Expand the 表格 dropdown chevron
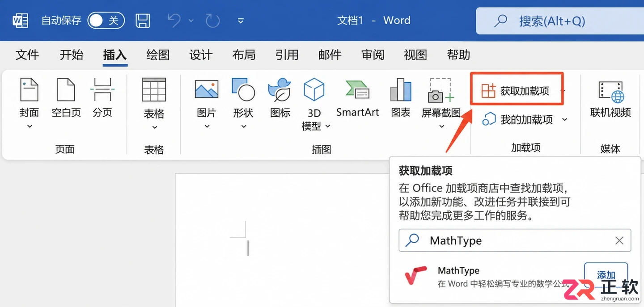This screenshot has width=644, height=307. coord(154,127)
